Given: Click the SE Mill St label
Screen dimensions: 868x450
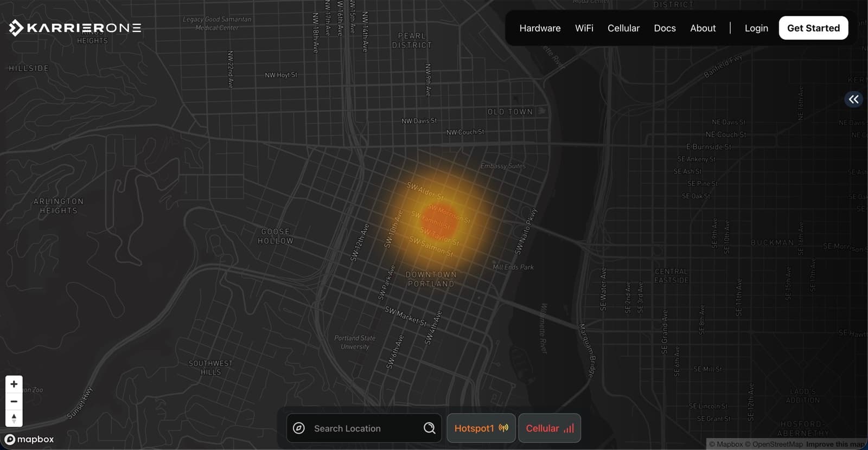Looking at the screenshot, I should click(708, 369).
